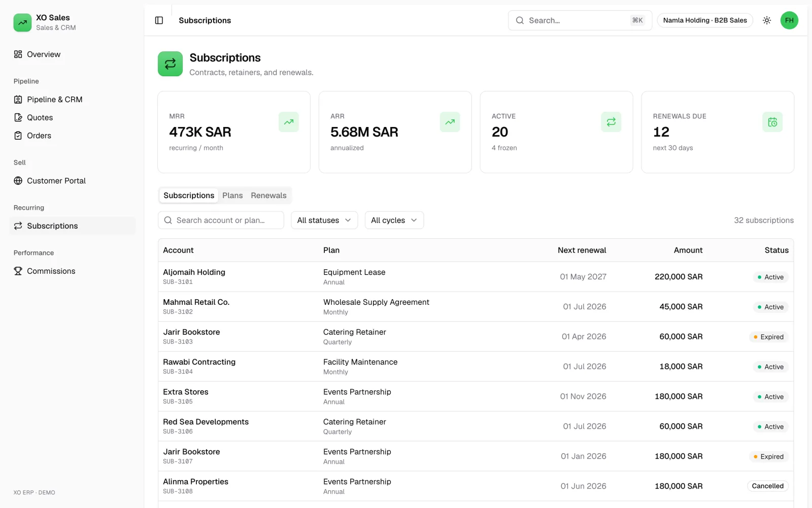Open the All statuses dropdown
Image resolution: width=812 pixels, height=508 pixels.
324,220
